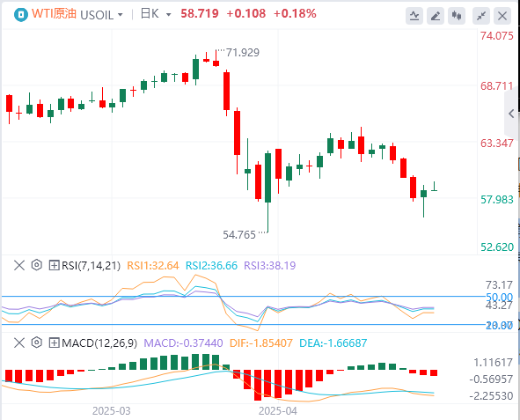
Task: Click the 2025-03 date axis label
Action: coord(112,411)
